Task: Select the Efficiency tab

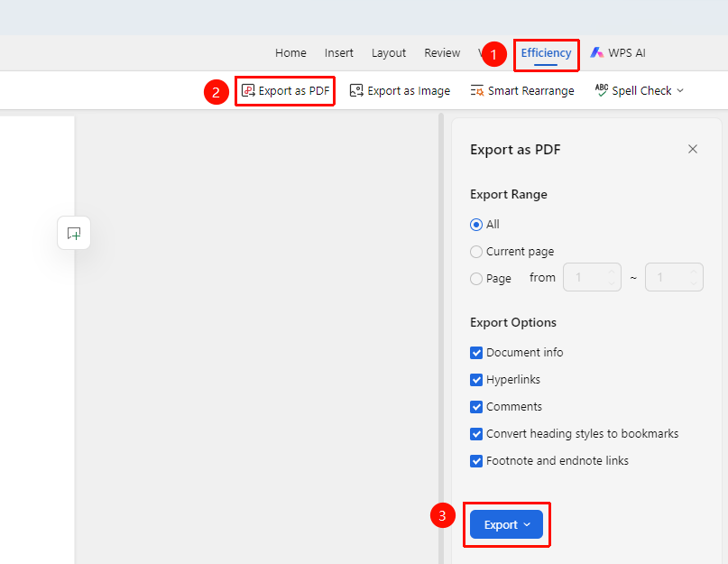Action: tap(546, 53)
